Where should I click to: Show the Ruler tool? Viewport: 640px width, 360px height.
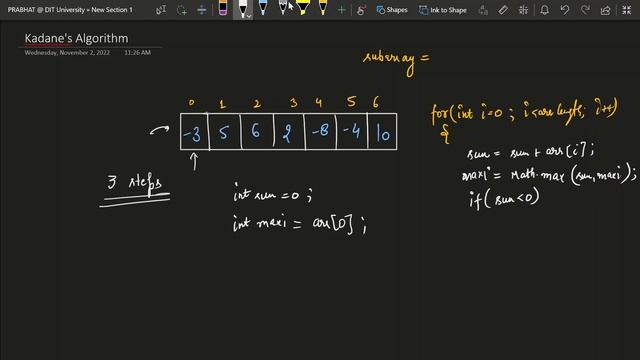pyautogui.click(x=503, y=10)
